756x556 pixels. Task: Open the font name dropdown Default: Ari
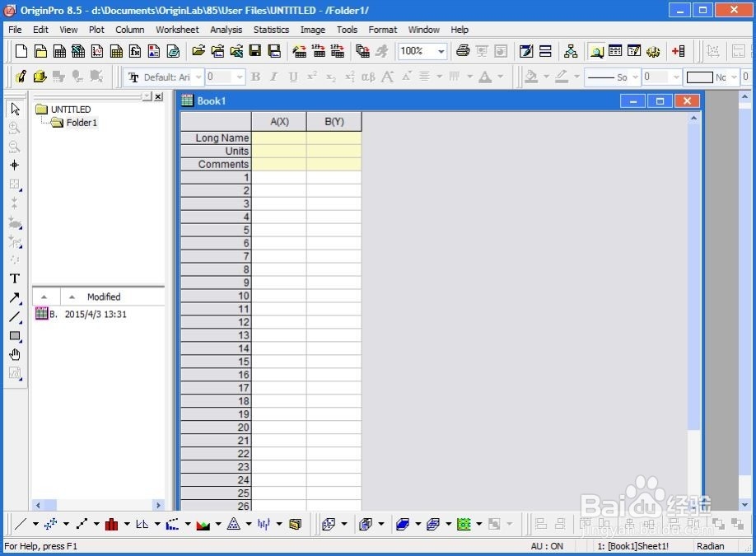coord(198,77)
